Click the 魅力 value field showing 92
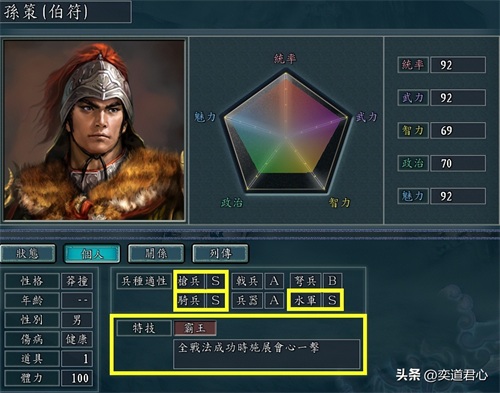 click(458, 196)
